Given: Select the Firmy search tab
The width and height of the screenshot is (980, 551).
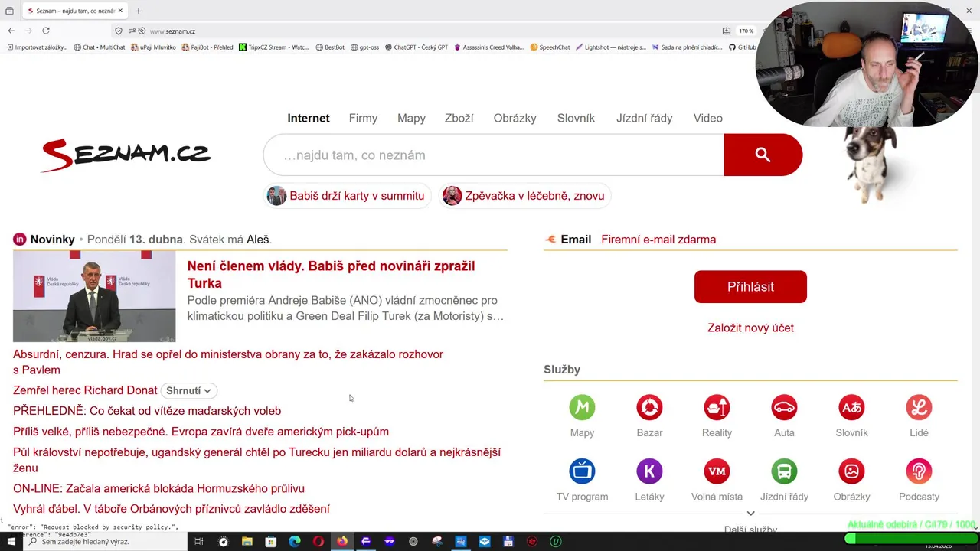Looking at the screenshot, I should pos(363,118).
